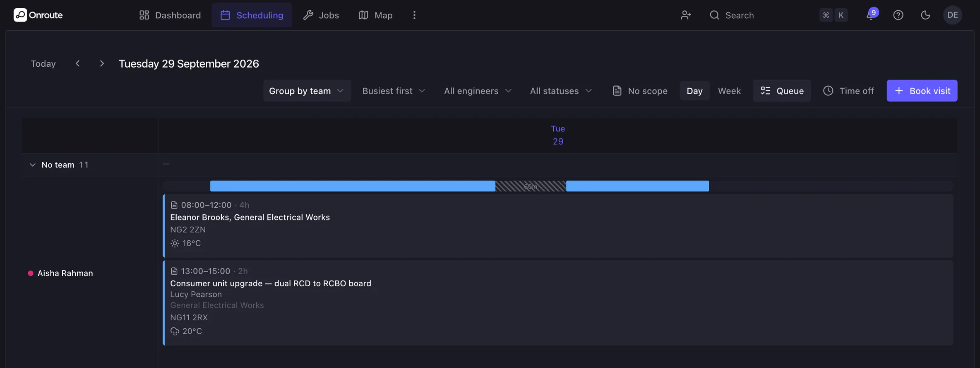Click the first blue morning timeline bar
This screenshot has width=980, height=368.
pyautogui.click(x=353, y=186)
